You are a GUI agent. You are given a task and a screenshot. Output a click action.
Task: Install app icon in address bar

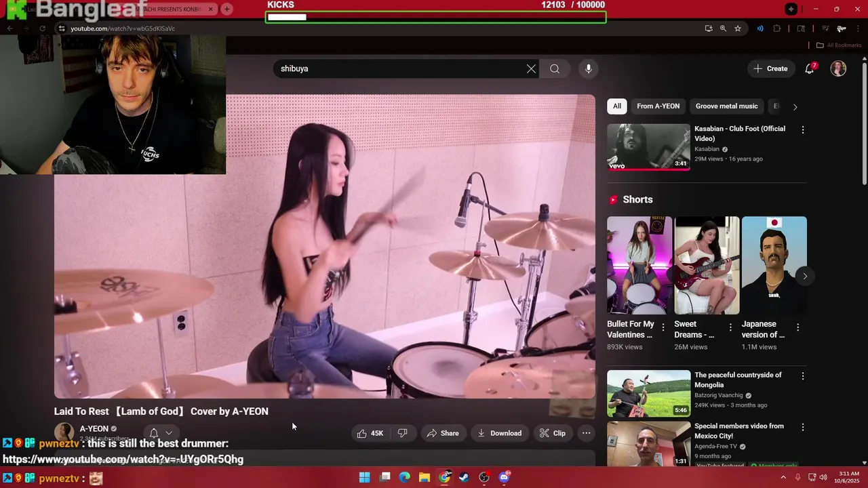point(709,28)
